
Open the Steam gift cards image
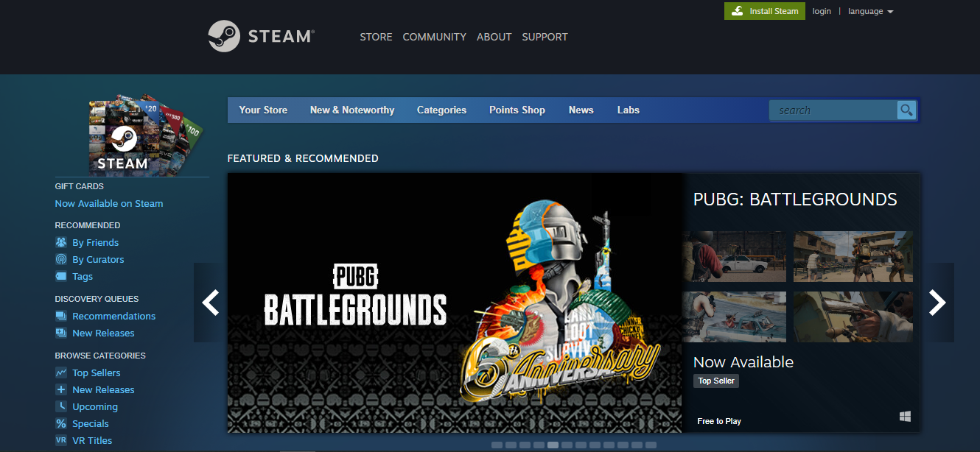click(144, 134)
